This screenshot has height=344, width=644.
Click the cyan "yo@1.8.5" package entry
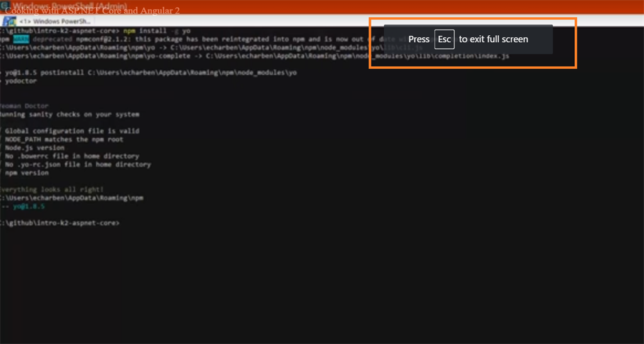click(x=29, y=206)
